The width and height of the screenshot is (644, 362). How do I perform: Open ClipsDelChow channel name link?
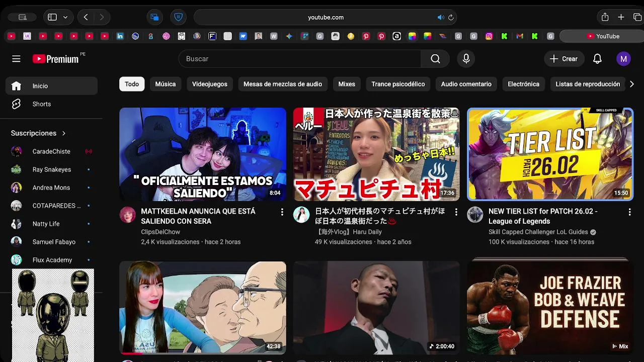160,232
